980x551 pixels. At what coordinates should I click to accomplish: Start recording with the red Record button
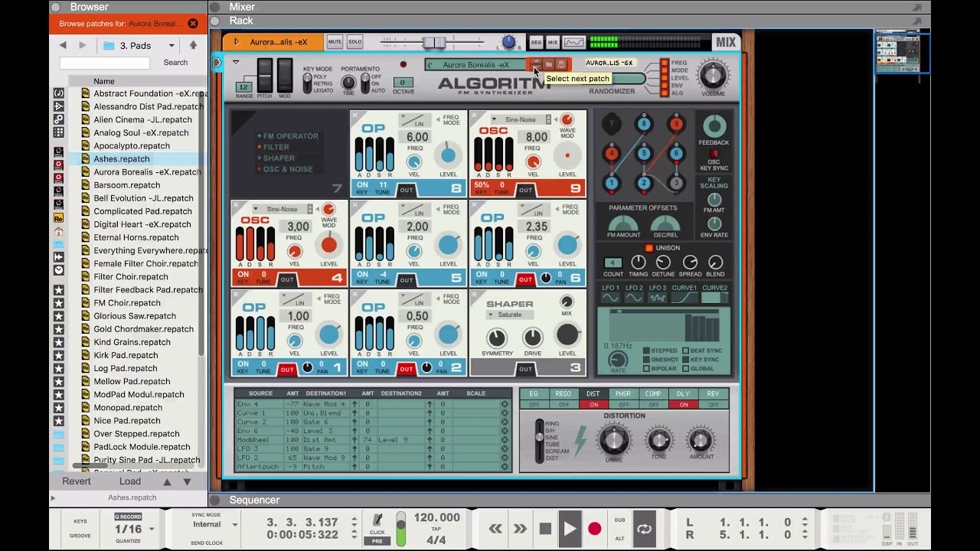[x=594, y=529]
